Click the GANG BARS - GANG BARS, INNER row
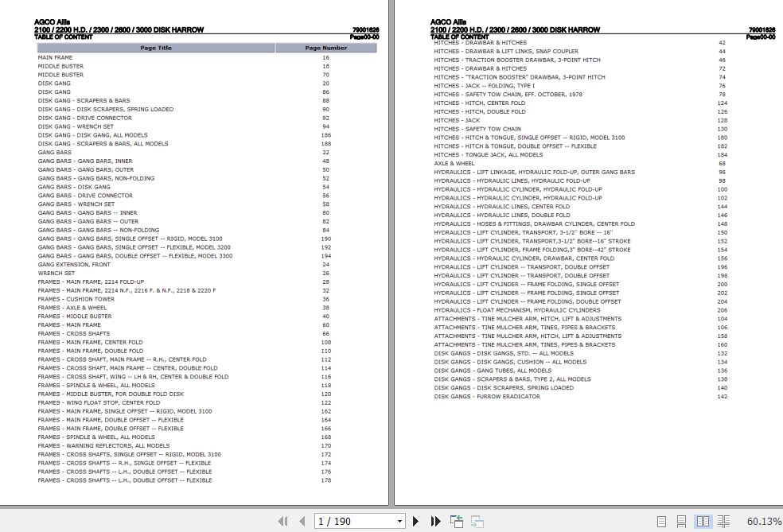The image size is (783, 532). pyautogui.click(x=85, y=161)
